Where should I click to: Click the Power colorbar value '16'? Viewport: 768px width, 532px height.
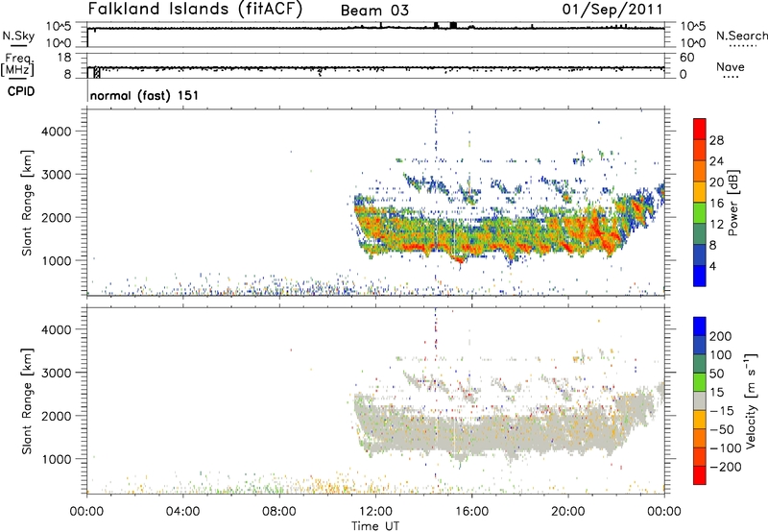(716, 204)
